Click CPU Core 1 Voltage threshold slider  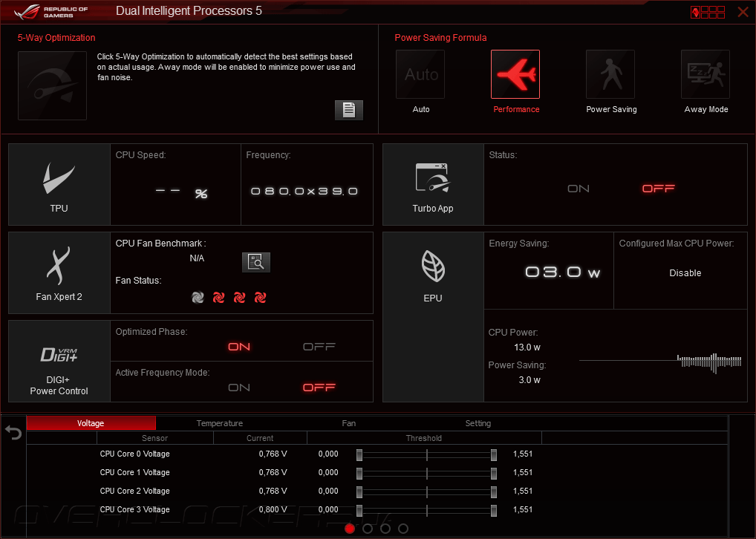pyautogui.click(x=427, y=473)
